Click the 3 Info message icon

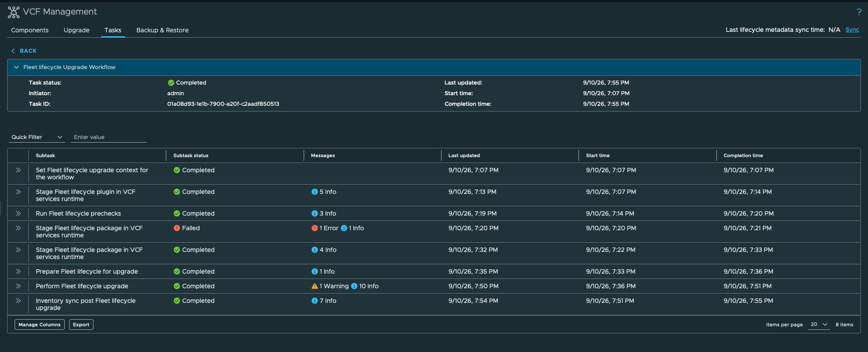point(314,213)
